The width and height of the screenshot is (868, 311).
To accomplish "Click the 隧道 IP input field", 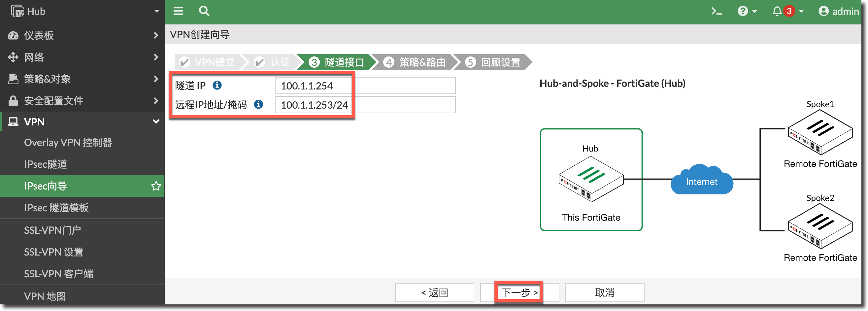I will (x=365, y=86).
